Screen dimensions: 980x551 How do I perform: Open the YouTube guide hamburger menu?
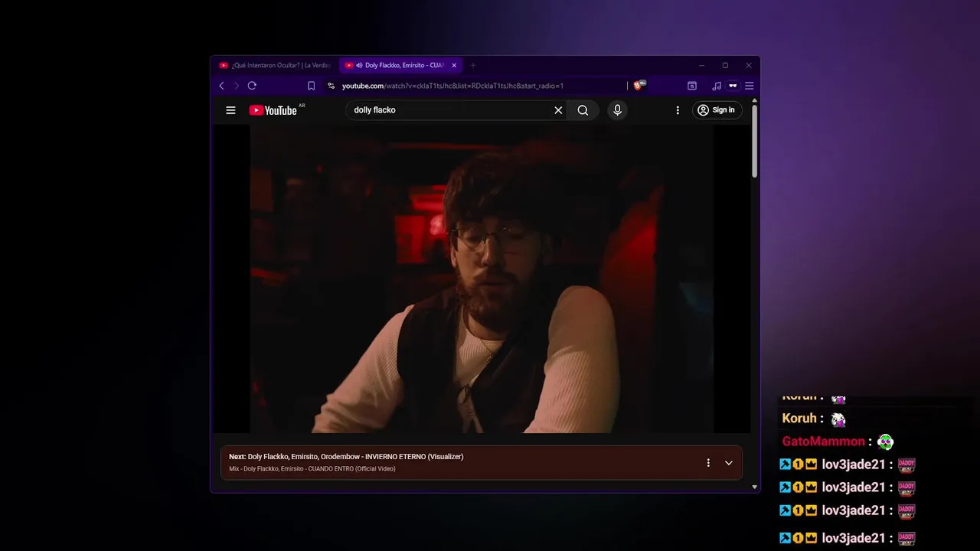click(230, 110)
